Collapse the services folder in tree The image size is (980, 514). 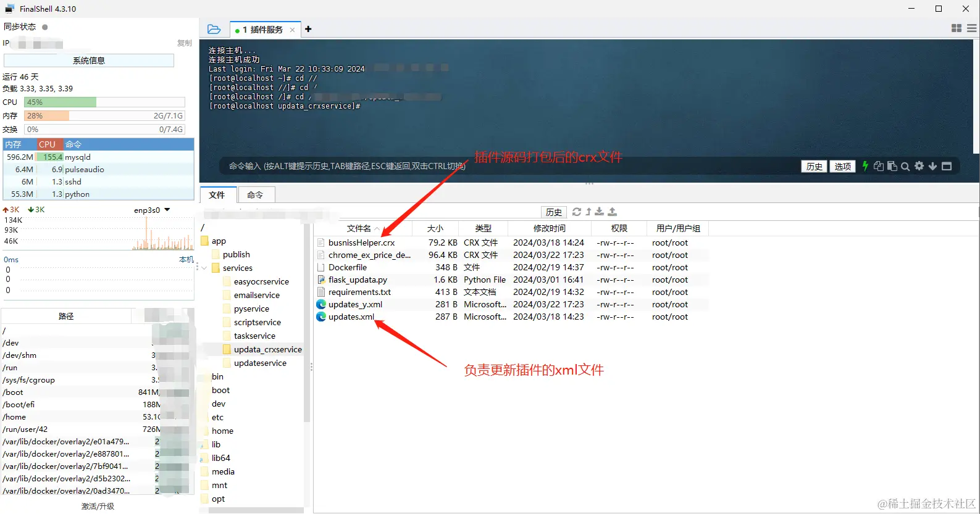(x=204, y=268)
